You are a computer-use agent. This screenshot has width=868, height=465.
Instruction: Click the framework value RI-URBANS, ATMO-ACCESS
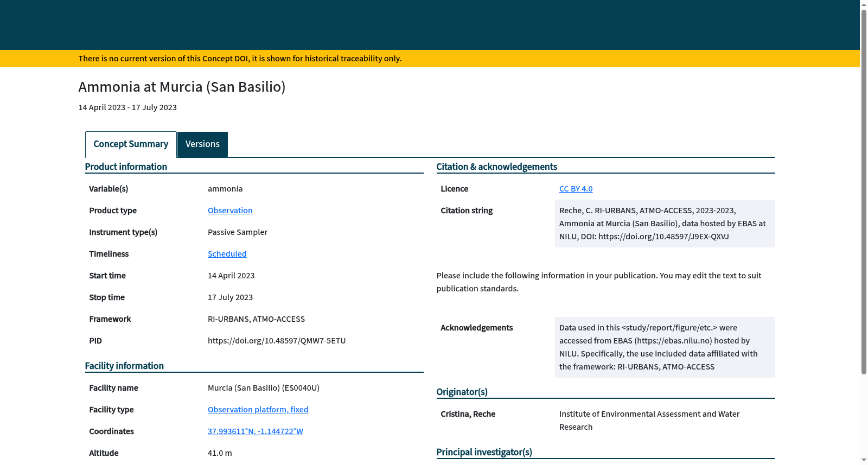tap(256, 319)
